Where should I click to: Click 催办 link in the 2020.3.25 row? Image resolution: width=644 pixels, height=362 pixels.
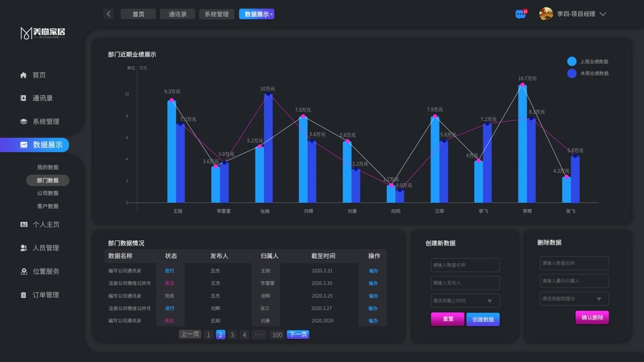(x=373, y=296)
